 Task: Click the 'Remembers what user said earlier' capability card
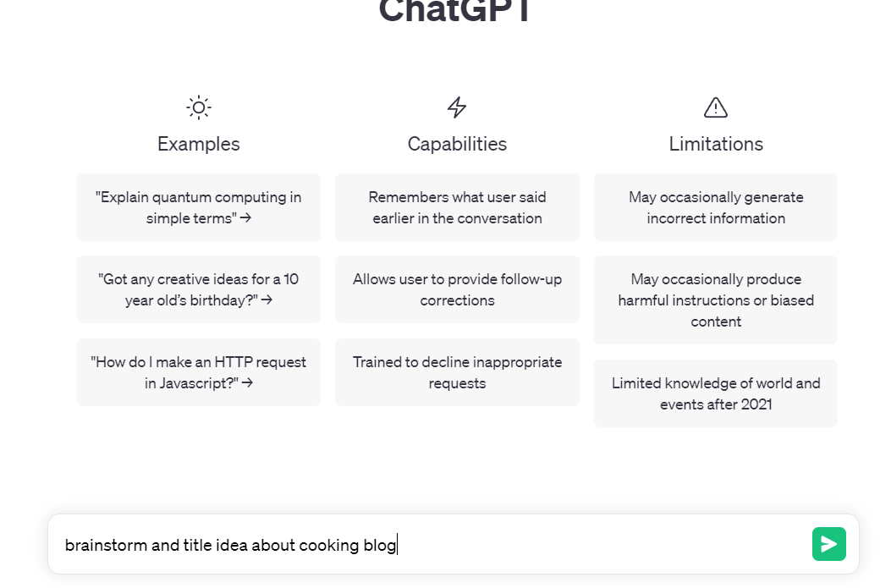[457, 206]
